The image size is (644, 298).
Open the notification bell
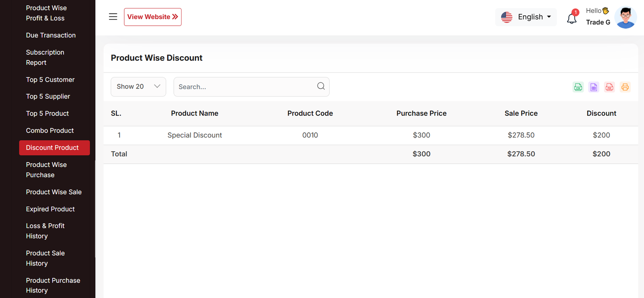pyautogui.click(x=572, y=18)
